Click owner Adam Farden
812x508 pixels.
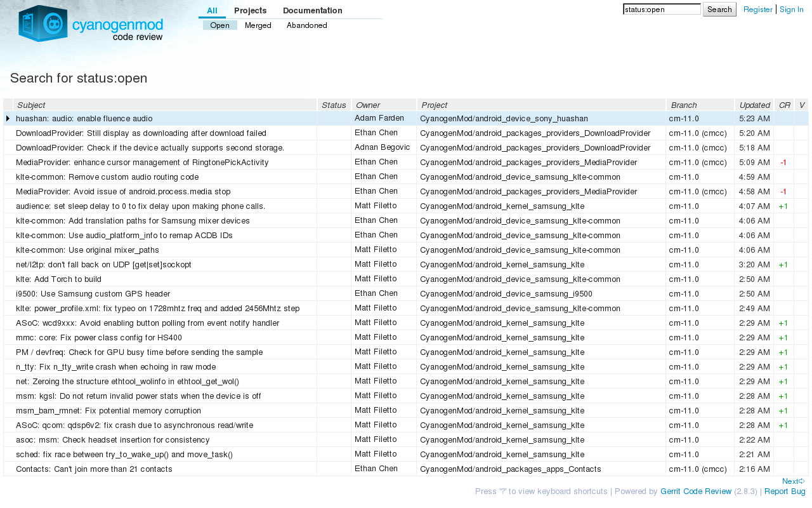379,118
